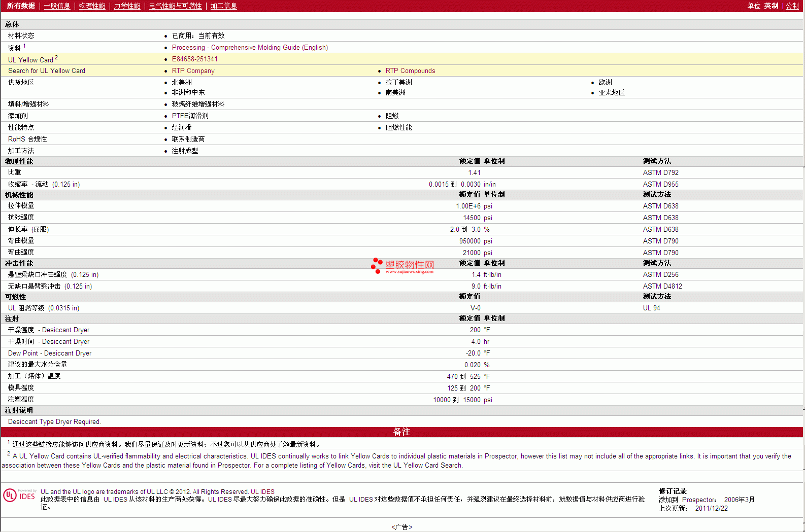Click the 广告 label at bottom
805x532 pixels.
coord(402,527)
